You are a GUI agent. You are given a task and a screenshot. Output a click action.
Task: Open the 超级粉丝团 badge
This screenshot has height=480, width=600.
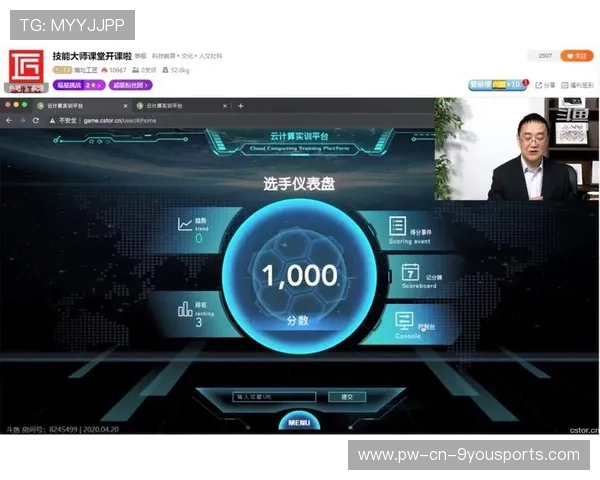point(130,85)
